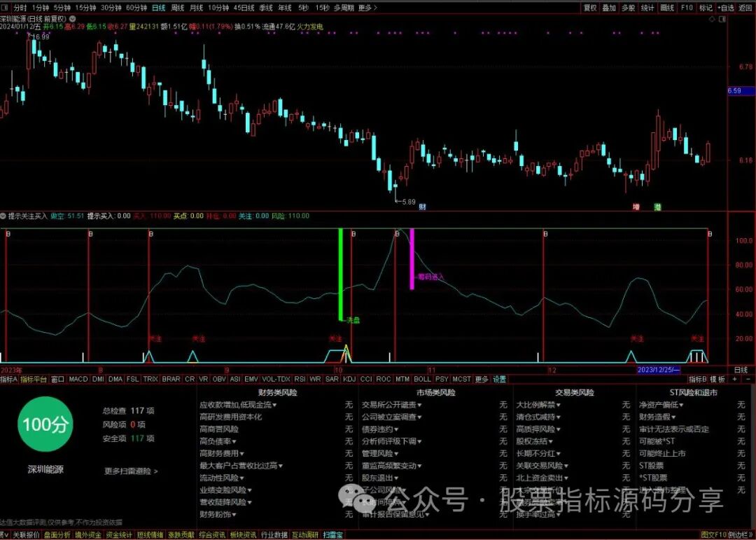The image size is (756, 540).
Task: Click the 标记 mark button
Action: tap(706, 8)
